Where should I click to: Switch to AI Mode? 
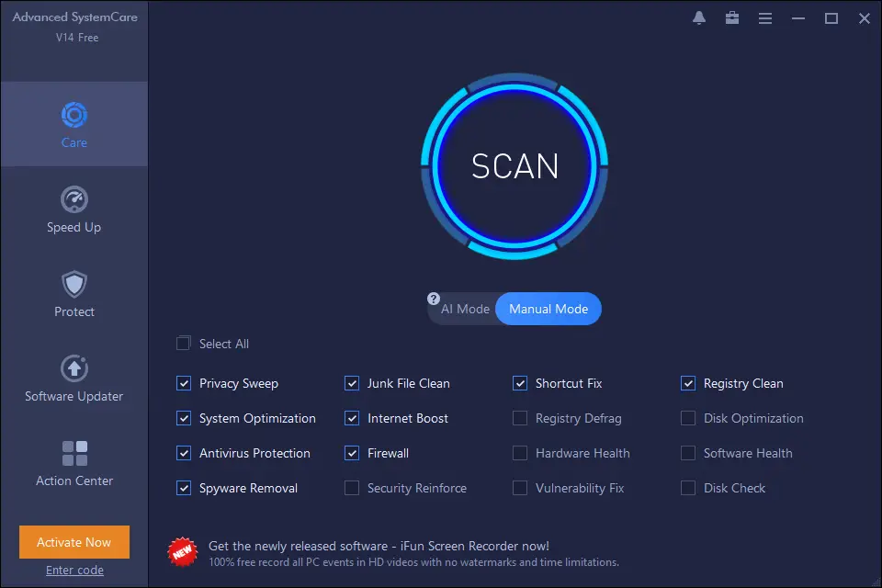pos(465,309)
